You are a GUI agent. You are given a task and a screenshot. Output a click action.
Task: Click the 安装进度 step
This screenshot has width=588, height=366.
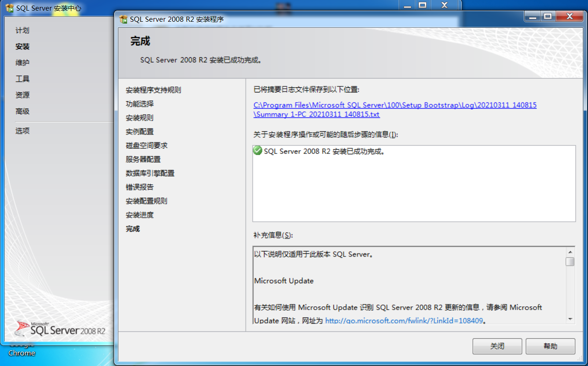[140, 215]
